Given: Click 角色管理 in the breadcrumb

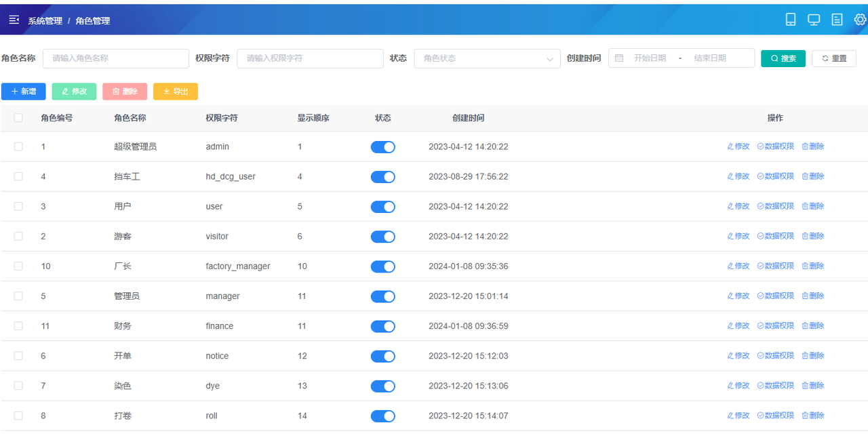Looking at the screenshot, I should point(93,21).
